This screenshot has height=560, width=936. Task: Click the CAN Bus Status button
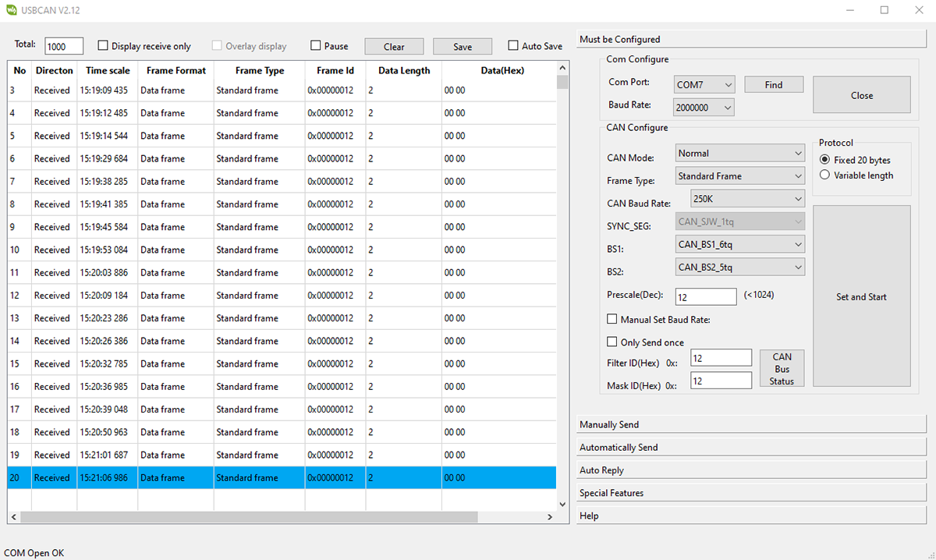point(782,369)
